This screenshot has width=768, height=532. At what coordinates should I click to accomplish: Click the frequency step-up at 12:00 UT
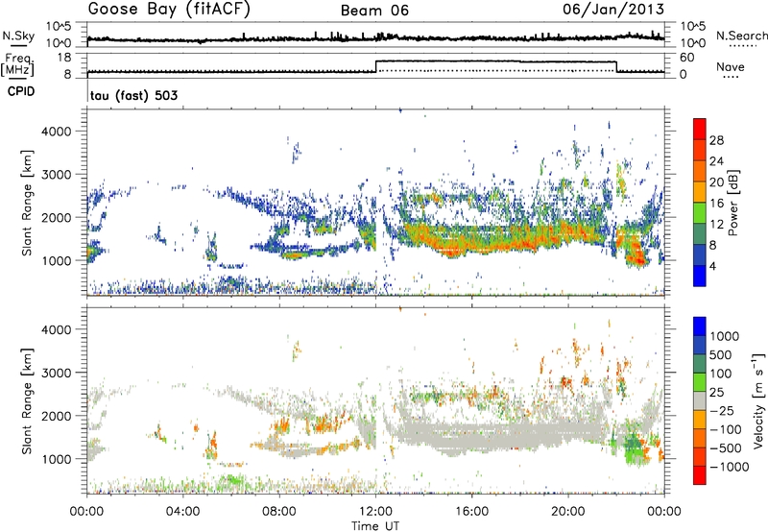tap(376, 66)
